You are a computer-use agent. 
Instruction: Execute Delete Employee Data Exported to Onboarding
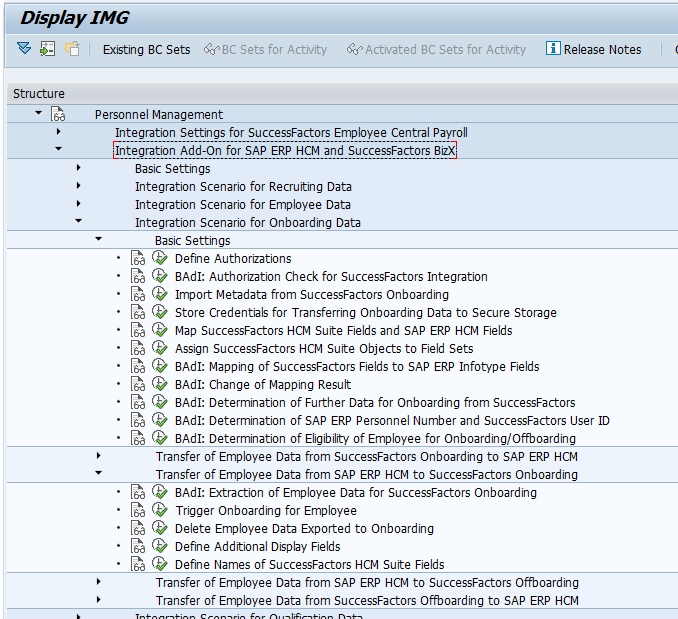tap(160, 529)
